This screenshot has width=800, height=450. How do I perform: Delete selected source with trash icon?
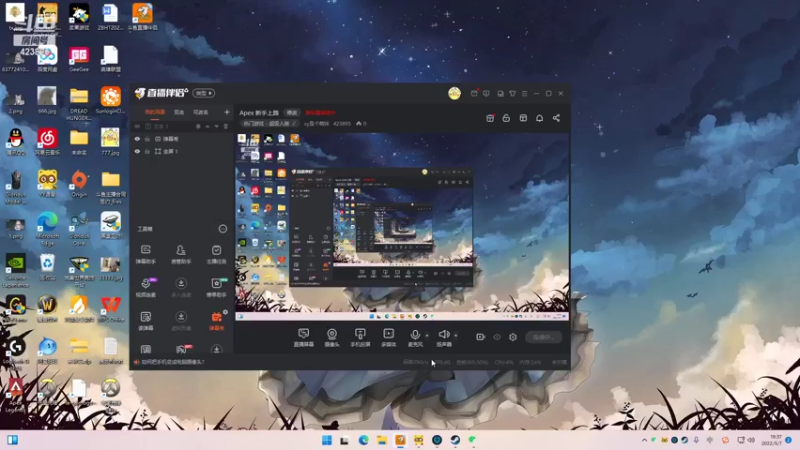[x=226, y=127]
